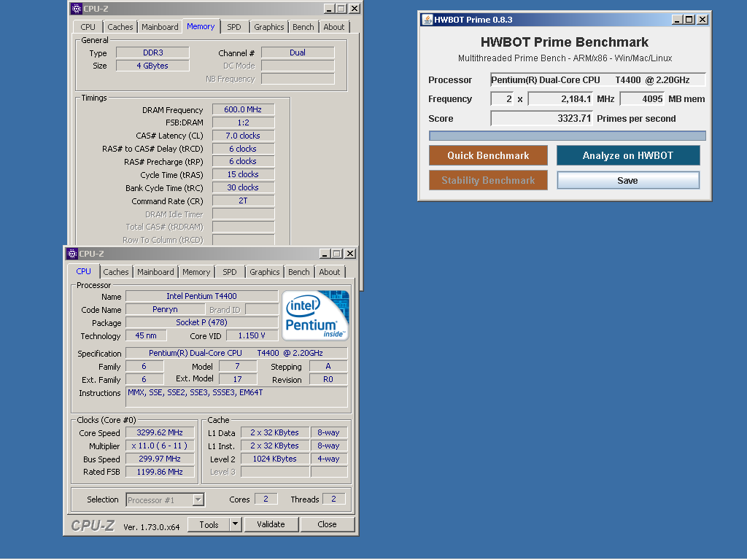Image resolution: width=747 pixels, height=560 pixels.
Task: Click the 299.97 MHz Bus Speed value
Action: [x=160, y=459]
